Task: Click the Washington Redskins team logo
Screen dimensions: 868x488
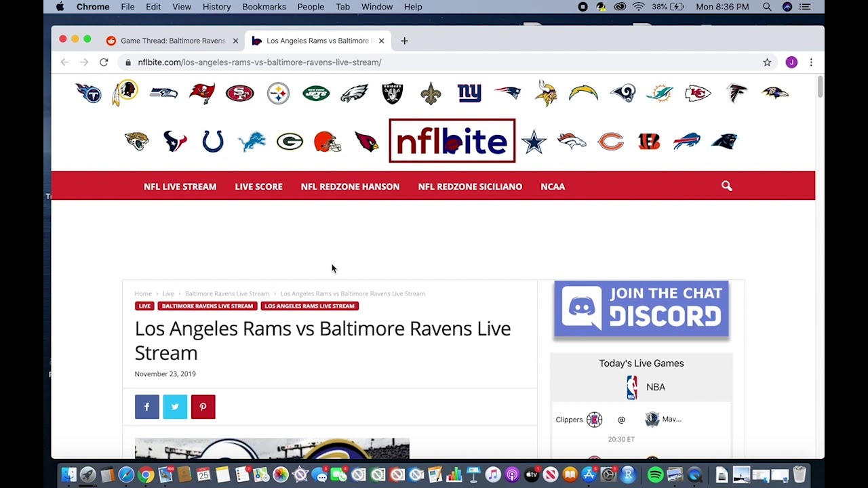Action: [125, 93]
